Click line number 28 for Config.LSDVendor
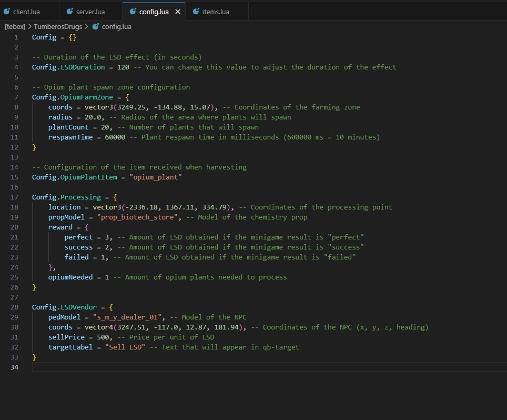Screen dimensions: 507x420 (x=15, y=307)
